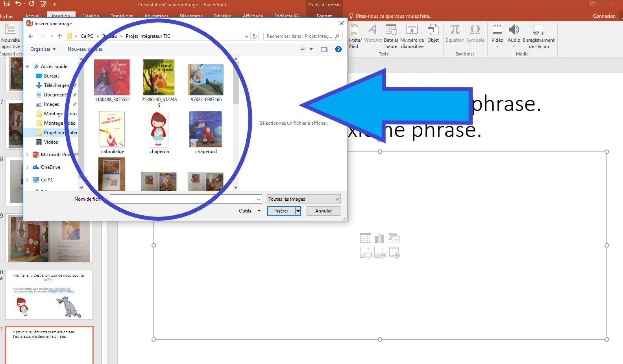This screenshot has height=364, width=623.
Task: Insert Date et heure from the ribbon
Action: [x=391, y=36]
